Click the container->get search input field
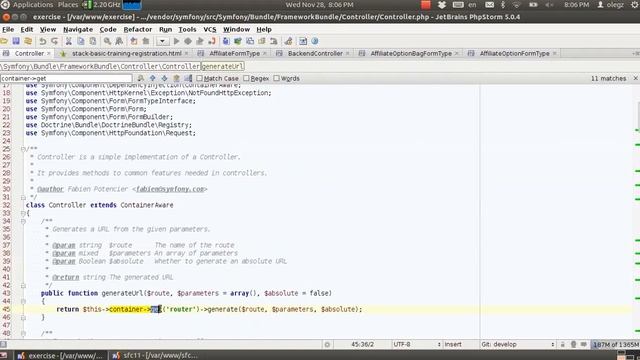Screen dimensions: 640x360 click(66, 78)
